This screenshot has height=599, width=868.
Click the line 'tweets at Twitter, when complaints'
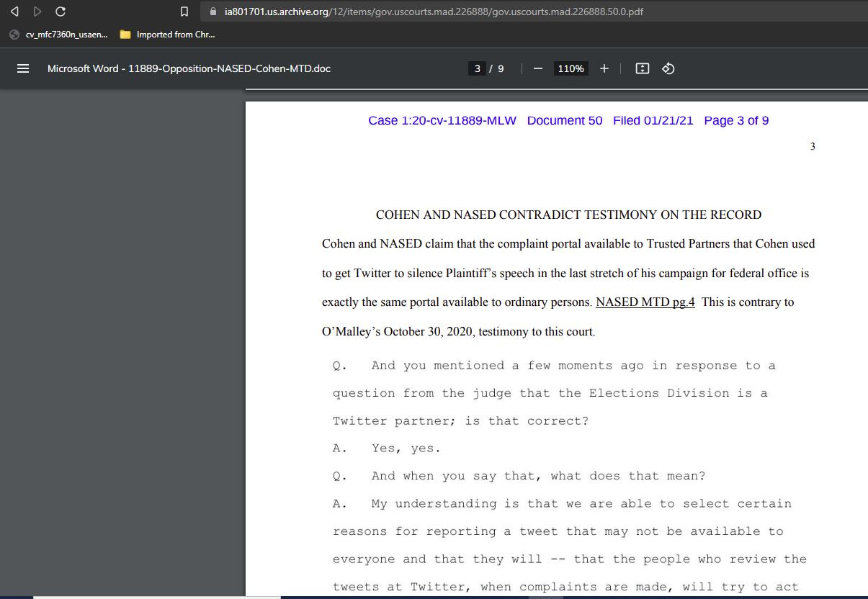565,587
